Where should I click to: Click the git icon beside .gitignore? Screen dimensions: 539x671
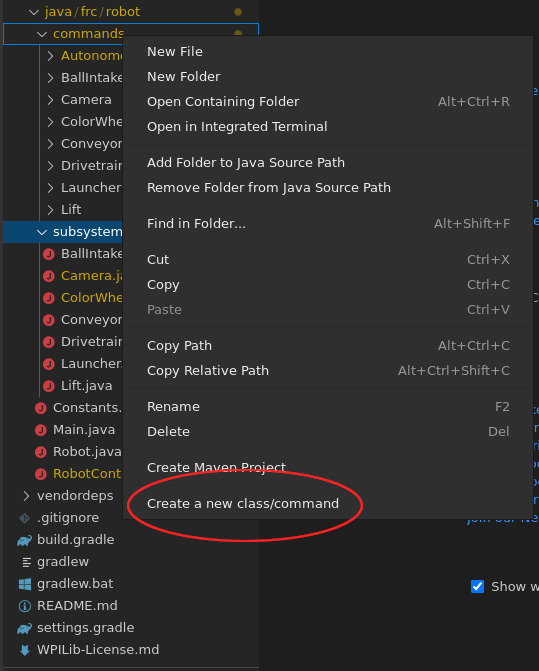pyautogui.click(x=24, y=518)
